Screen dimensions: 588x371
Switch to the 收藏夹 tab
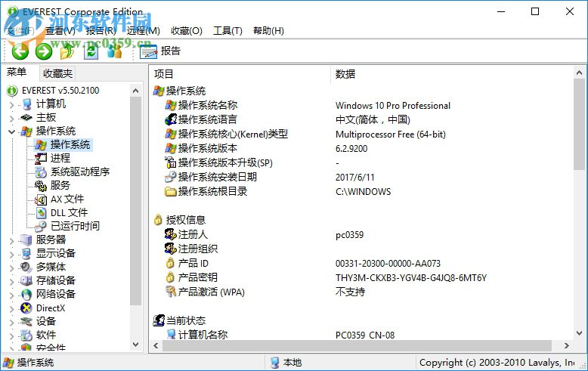[57, 73]
